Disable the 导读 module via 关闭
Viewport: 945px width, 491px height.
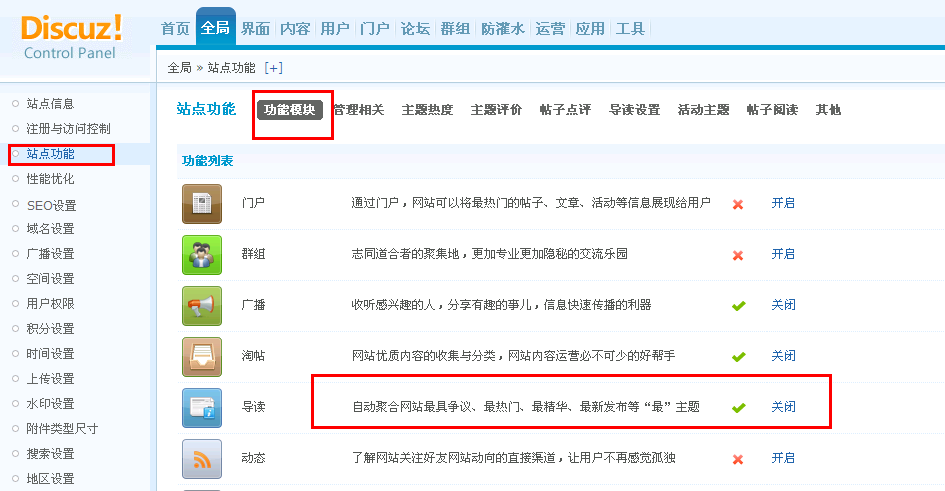pyautogui.click(x=783, y=407)
